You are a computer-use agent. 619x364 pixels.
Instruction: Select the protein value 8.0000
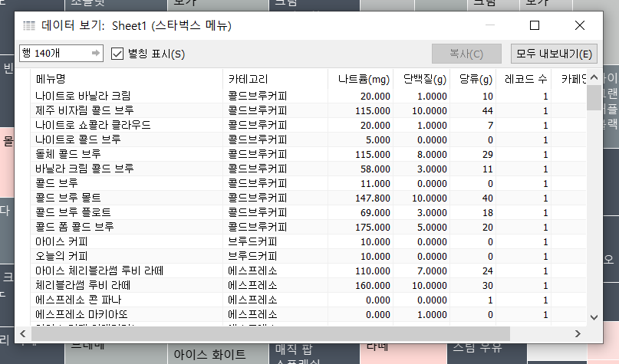tap(432, 154)
